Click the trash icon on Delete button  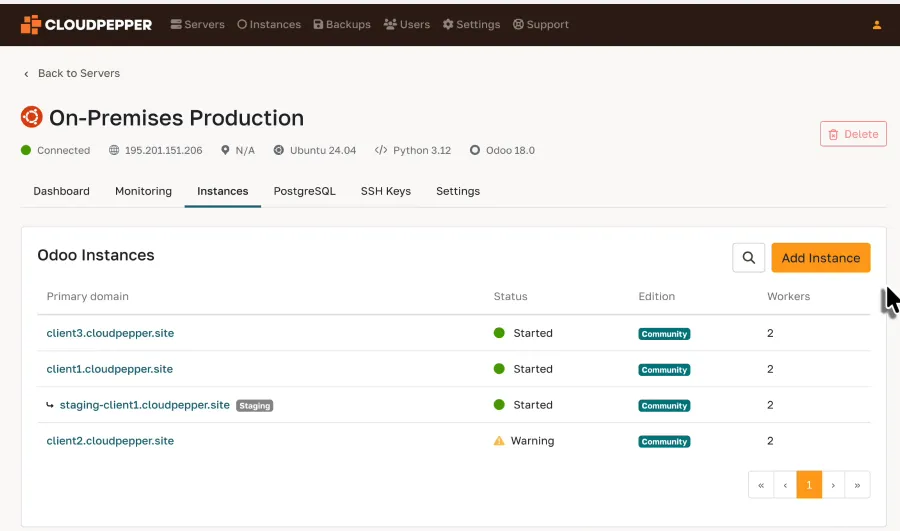coord(833,134)
